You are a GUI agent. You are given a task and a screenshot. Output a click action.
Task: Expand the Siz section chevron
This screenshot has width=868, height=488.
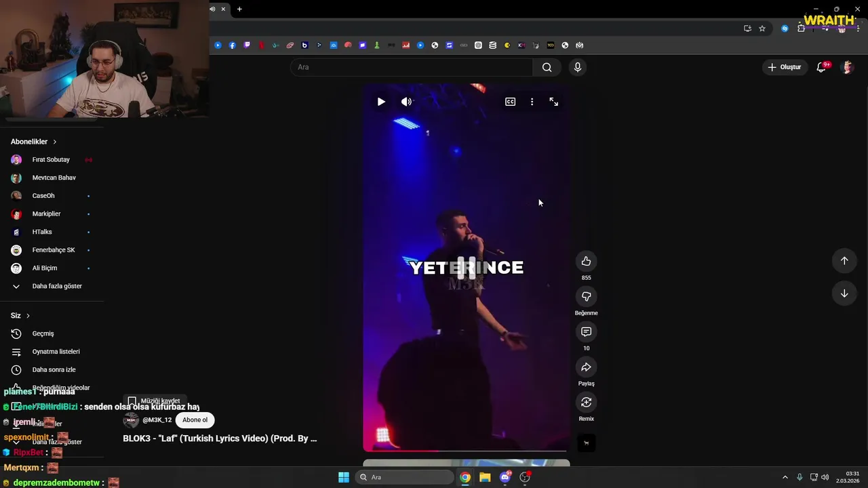click(x=28, y=316)
